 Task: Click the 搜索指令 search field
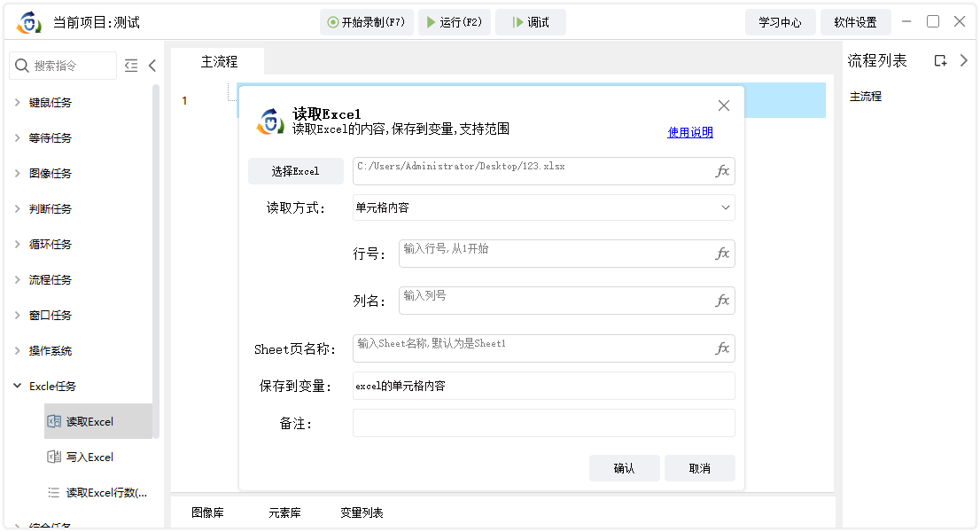click(63, 66)
